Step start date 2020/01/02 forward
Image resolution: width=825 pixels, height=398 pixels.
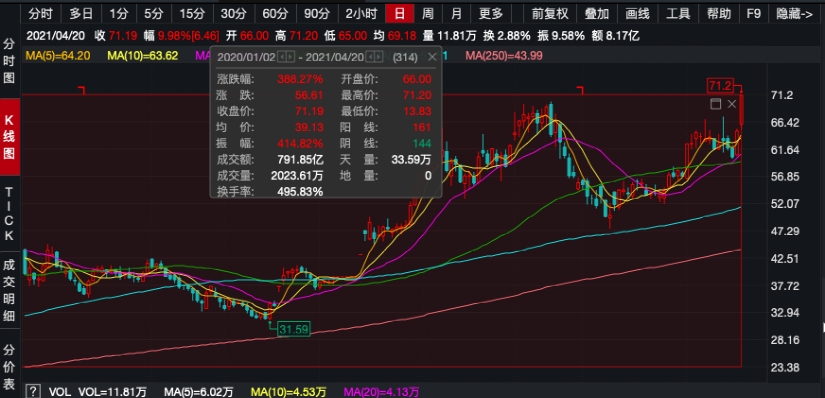click(290, 57)
